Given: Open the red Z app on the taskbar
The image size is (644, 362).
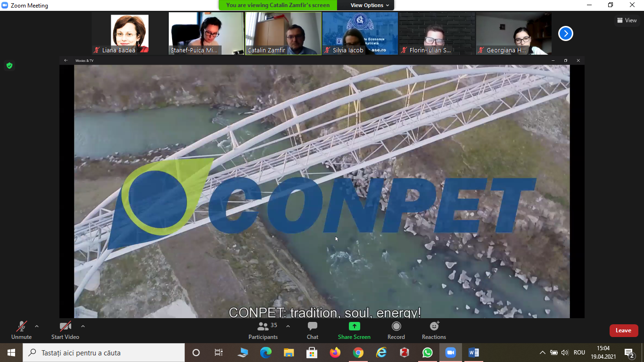Looking at the screenshot, I should click(404, 353).
